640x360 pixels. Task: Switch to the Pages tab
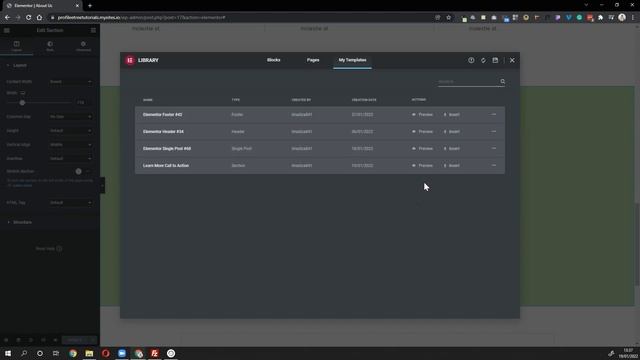coord(313,60)
